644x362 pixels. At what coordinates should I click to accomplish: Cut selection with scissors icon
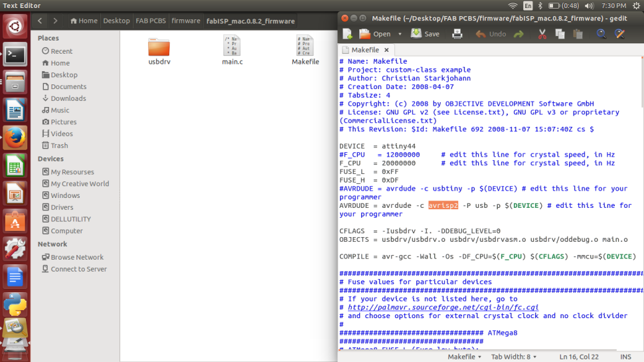coord(542,34)
